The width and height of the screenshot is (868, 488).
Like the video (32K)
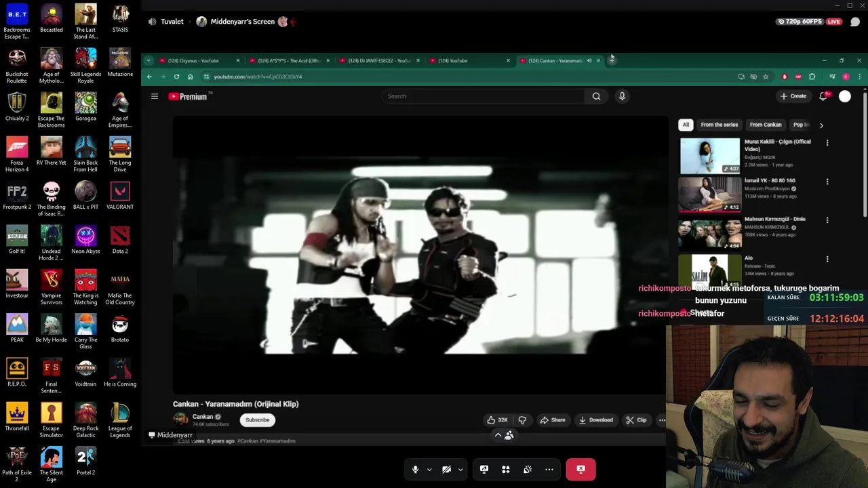tap(498, 420)
